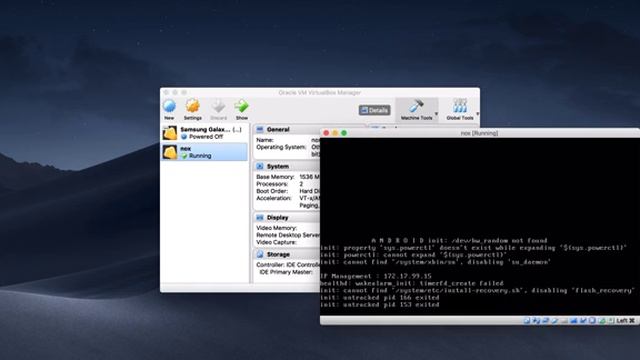Open the General section header
640x360 pixels.
(x=287, y=129)
